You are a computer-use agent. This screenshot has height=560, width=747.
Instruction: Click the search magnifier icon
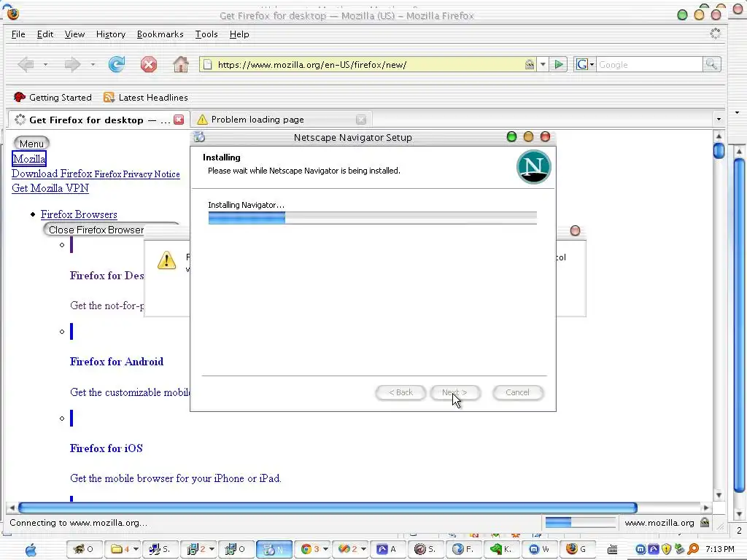click(x=711, y=64)
